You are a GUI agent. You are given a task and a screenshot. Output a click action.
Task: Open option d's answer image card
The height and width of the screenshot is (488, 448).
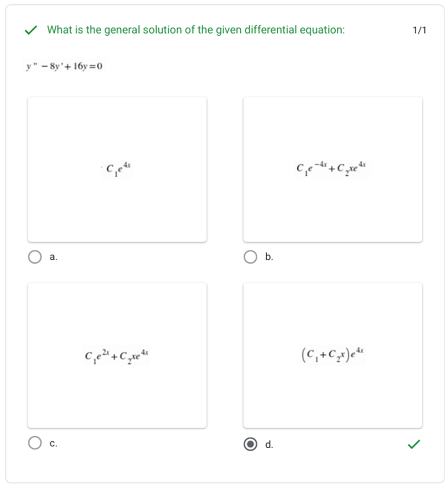[332, 355]
